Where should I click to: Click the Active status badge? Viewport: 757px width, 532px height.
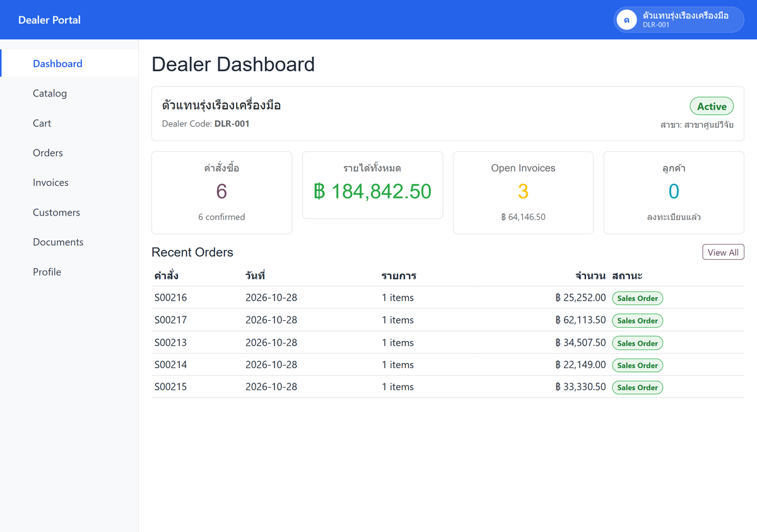(x=712, y=107)
